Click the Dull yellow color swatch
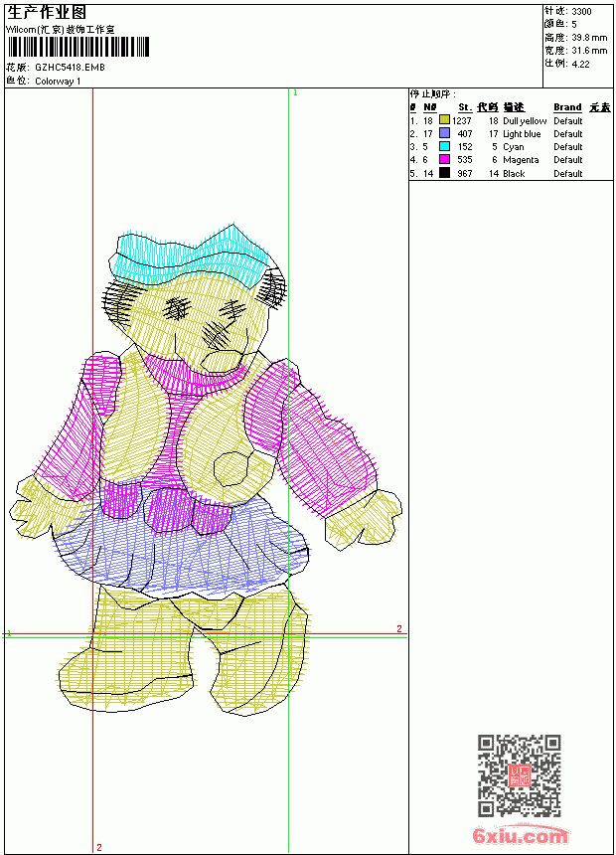The height and width of the screenshot is (855, 616). tap(444, 120)
